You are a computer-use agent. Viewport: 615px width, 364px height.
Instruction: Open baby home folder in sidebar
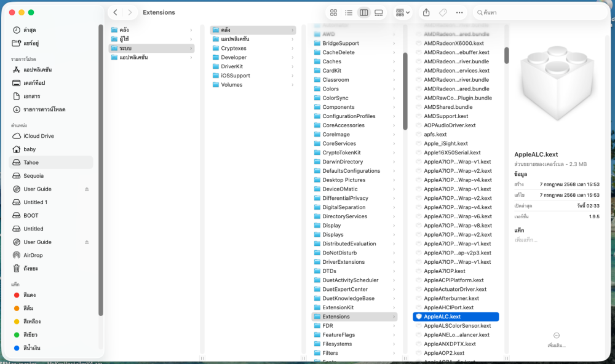(51, 149)
